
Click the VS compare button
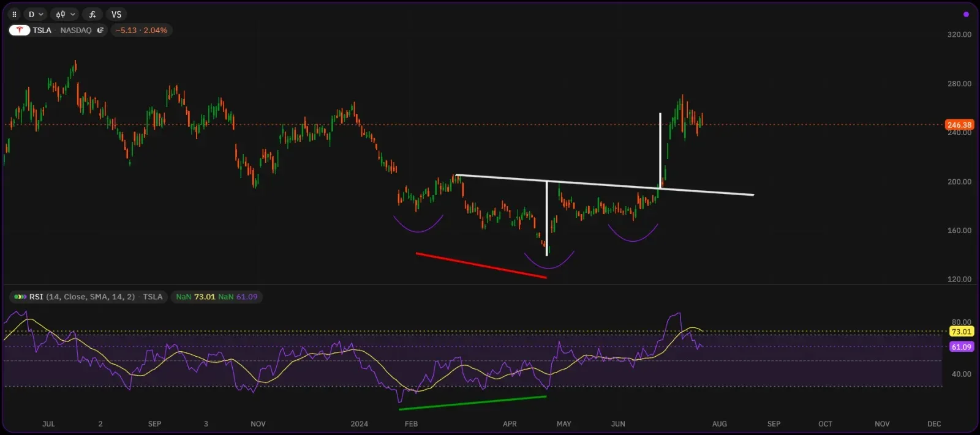(x=116, y=14)
